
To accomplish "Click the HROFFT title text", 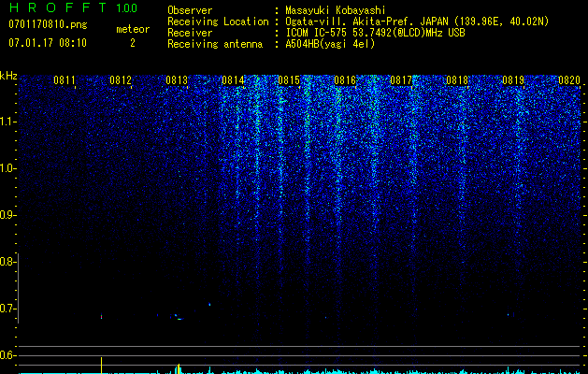I will point(59,7).
